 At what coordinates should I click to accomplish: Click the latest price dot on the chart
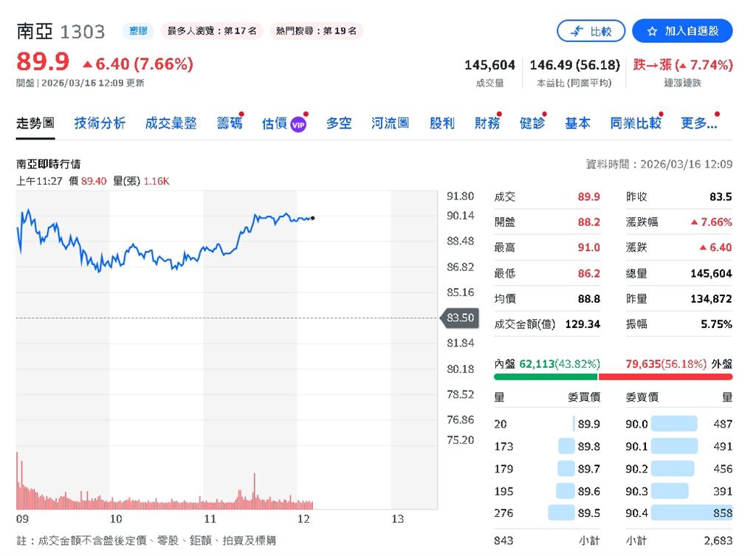(x=313, y=218)
